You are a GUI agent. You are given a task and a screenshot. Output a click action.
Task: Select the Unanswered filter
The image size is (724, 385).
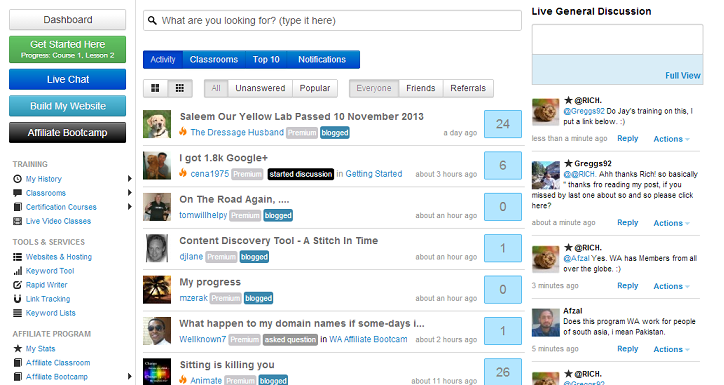click(x=260, y=88)
